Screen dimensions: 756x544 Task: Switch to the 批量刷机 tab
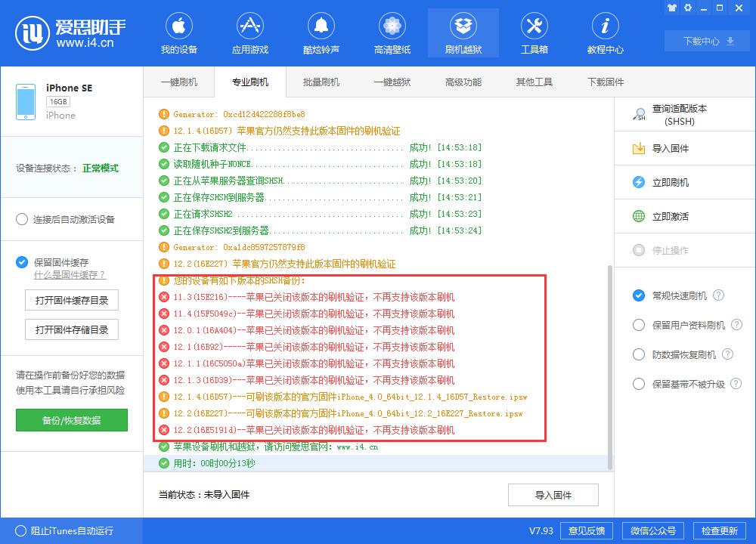[x=321, y=82]
